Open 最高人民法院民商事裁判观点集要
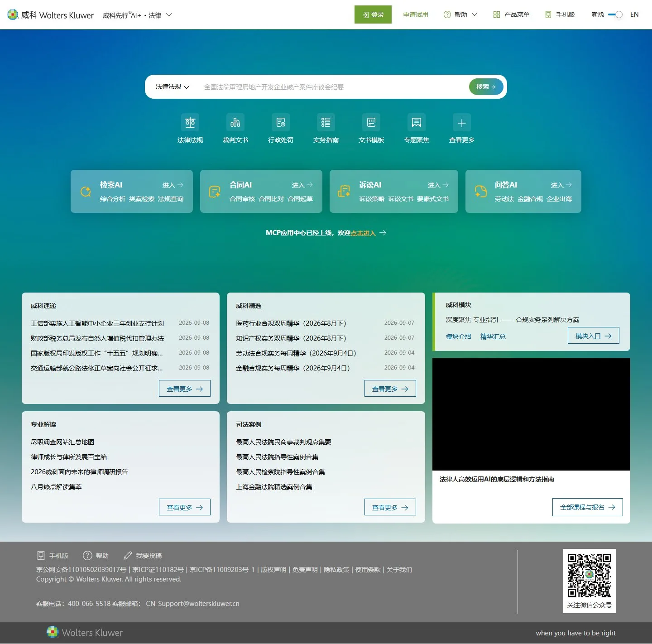The width and height of the screenshot is (652, 644). click(x=283, y=442)
